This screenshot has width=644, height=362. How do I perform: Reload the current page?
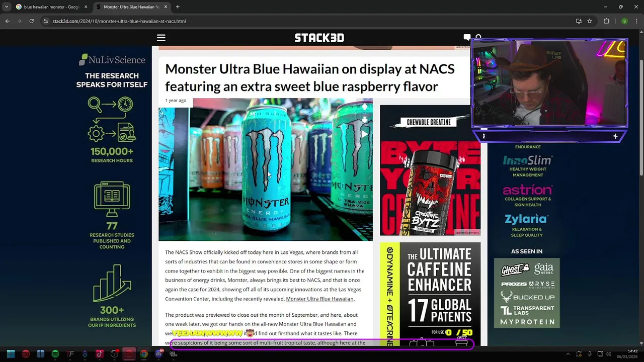(31, 21)
